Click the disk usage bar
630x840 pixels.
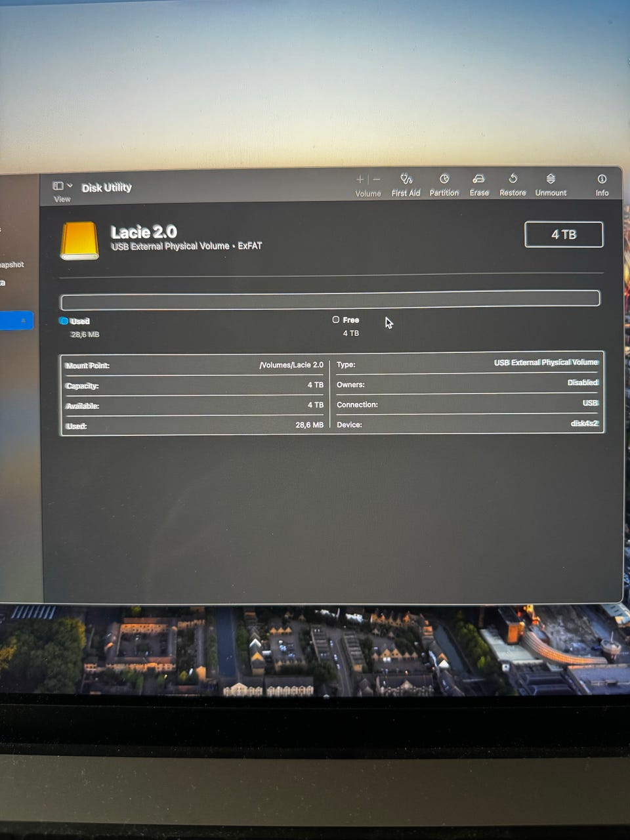click(330, 300)
